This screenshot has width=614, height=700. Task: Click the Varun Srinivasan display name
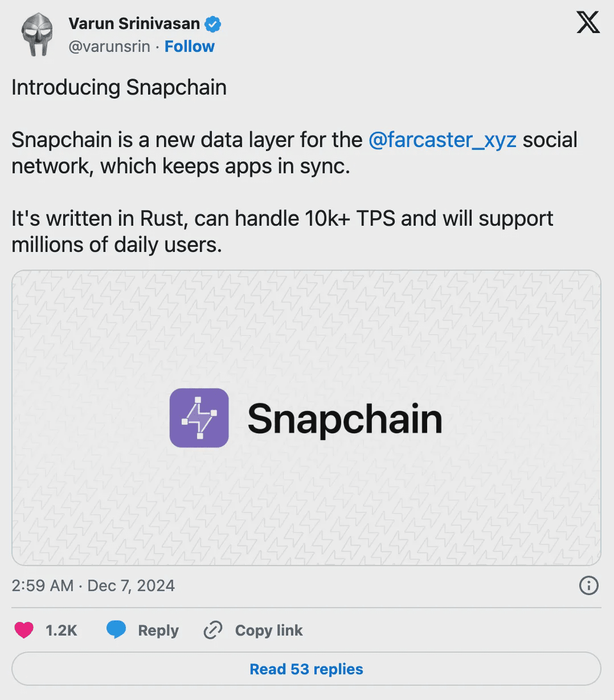click(134, 24)
